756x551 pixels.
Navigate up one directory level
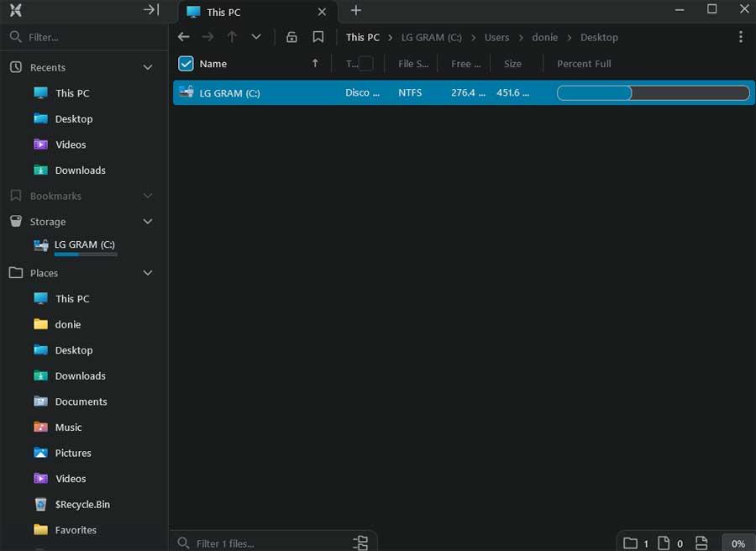232,37
